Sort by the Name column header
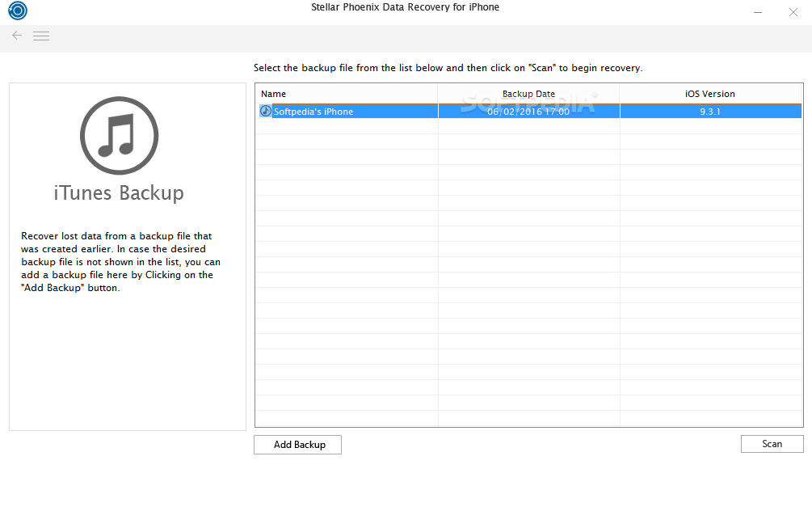Screen dimensions: 812x507 pyautogui.click(x=347, y=94)
